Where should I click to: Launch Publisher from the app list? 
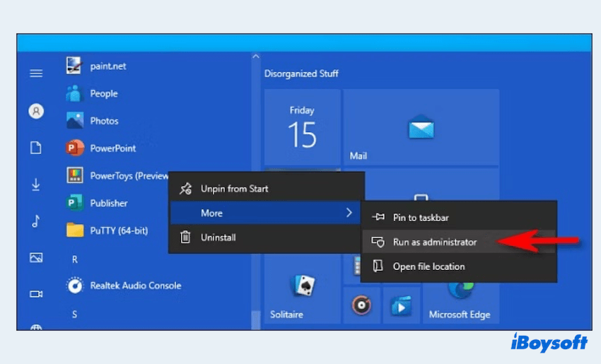[x=97, y=203]
